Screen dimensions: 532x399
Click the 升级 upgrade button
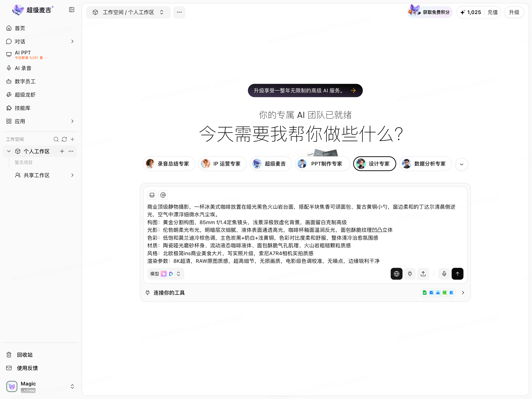514,12
